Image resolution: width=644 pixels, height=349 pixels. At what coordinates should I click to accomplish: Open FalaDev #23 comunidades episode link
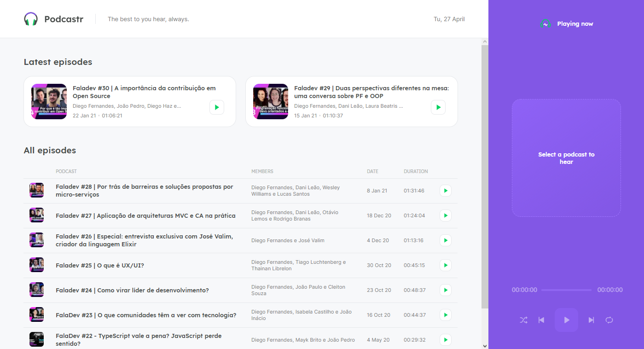coord(146,315)
